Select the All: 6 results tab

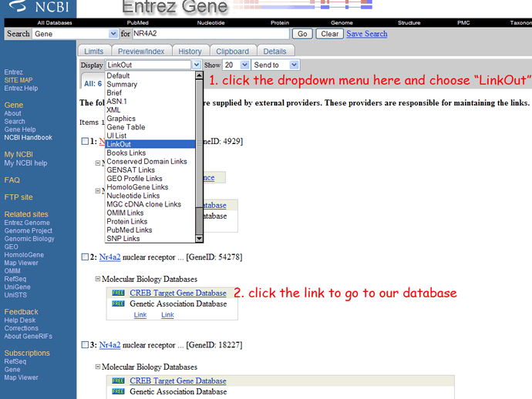(x=93, y=83)
